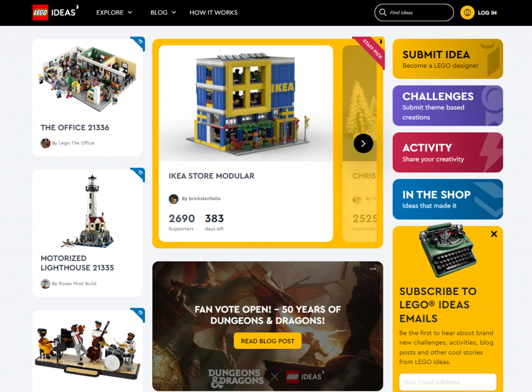Screen dimensions: 532x392
Task: Close the subscribe emails panel
Action: coord(494,234)
